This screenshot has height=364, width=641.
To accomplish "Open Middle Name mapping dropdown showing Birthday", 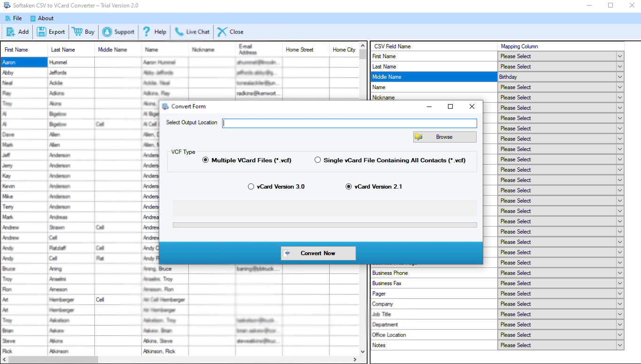I will coord(620,77).
